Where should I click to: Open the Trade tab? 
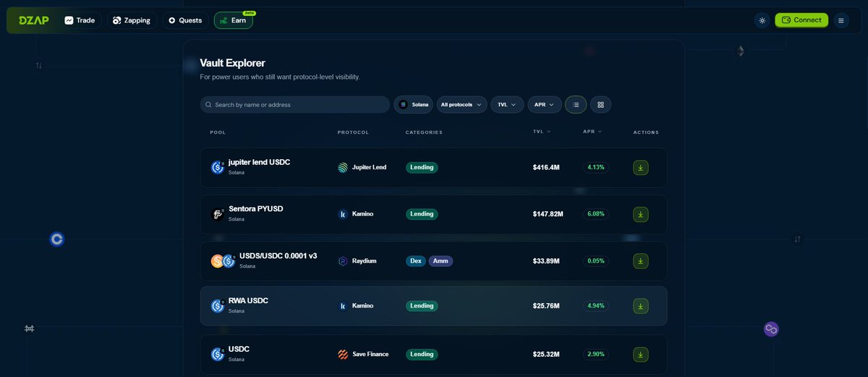click(80, 20)
